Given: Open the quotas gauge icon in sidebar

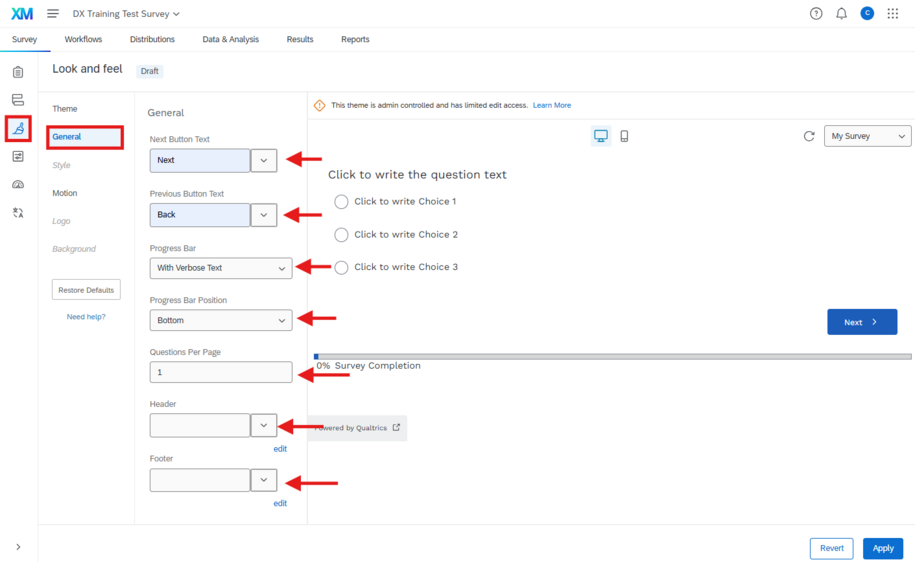Looking at the screenshot, I should [18, 184].
